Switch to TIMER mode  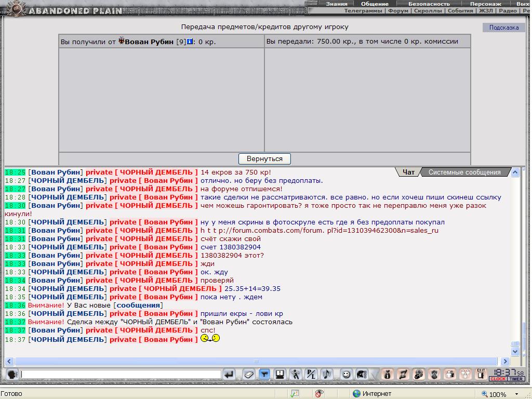click(516, 379)
